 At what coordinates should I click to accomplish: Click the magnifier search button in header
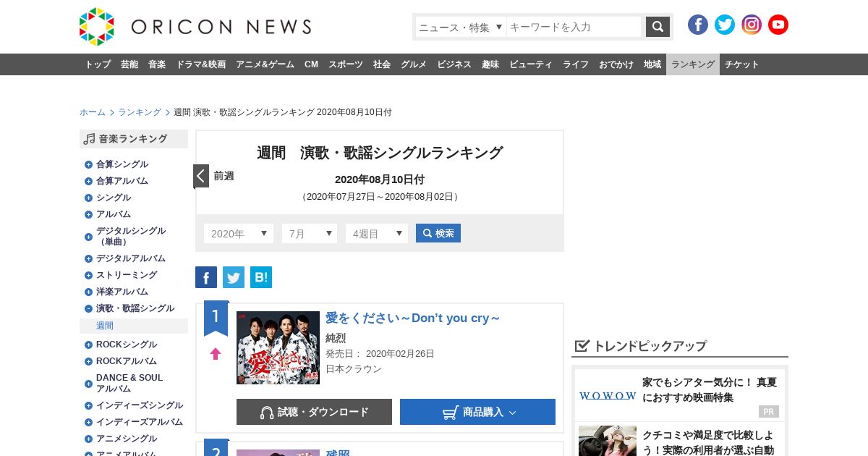pos(658,27)
